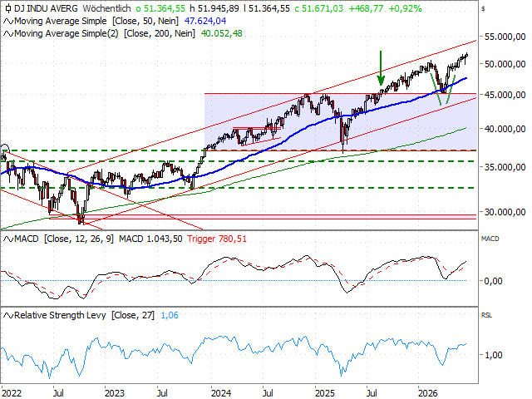Click the 2022 time axis label

[12, 393]
